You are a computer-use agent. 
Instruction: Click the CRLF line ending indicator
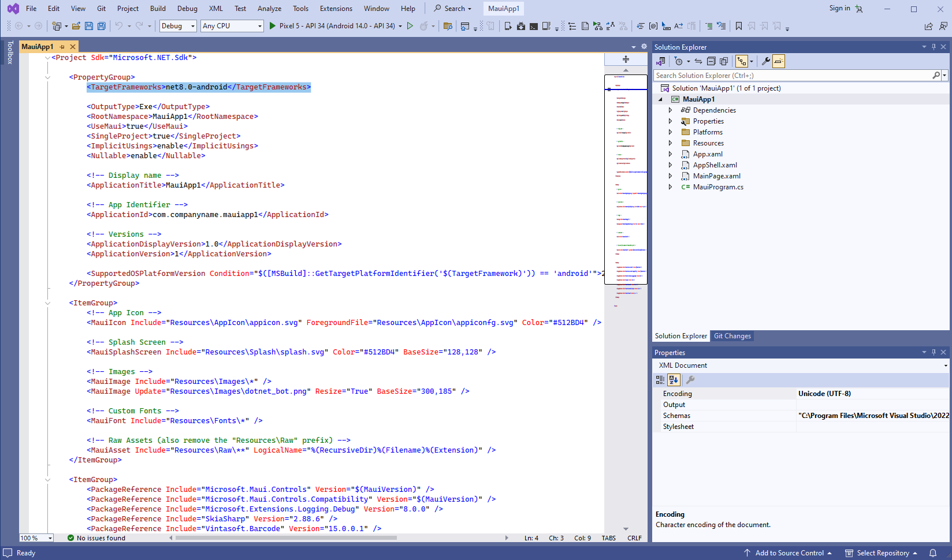click(634, 538)
